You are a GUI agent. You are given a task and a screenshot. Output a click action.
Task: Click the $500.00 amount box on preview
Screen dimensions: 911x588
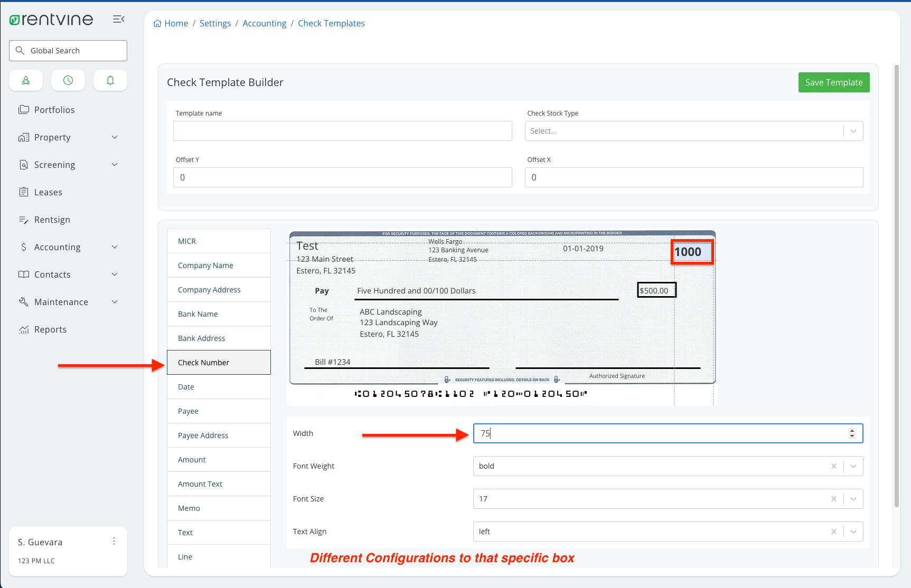point(656,290)
